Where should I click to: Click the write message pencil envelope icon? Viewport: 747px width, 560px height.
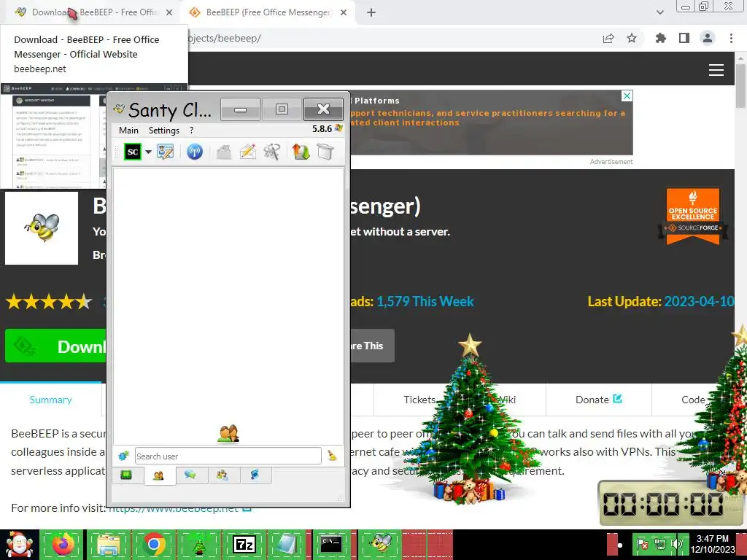tap(248, 152)
